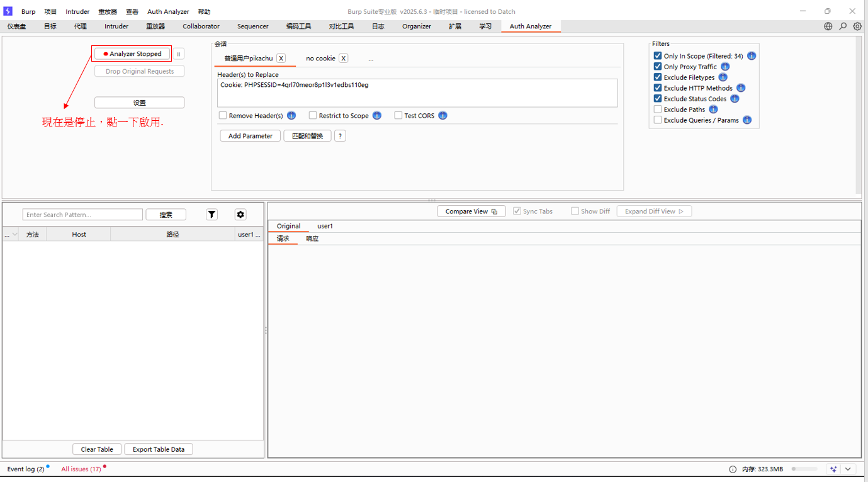Check the Restrict to Scope box
Viewport: 868px width, 482px height.
(313, 116)
